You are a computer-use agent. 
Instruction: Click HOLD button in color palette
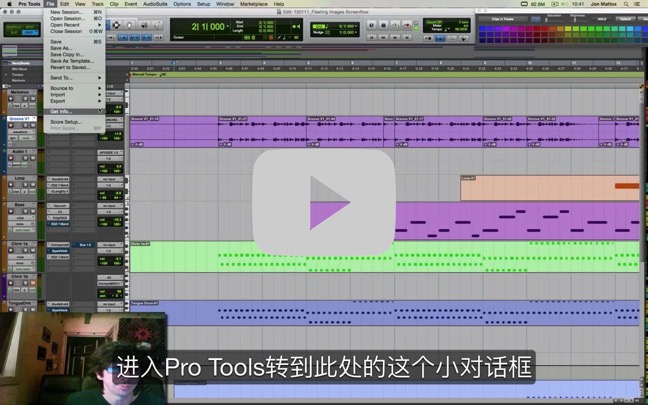[602, 19]
